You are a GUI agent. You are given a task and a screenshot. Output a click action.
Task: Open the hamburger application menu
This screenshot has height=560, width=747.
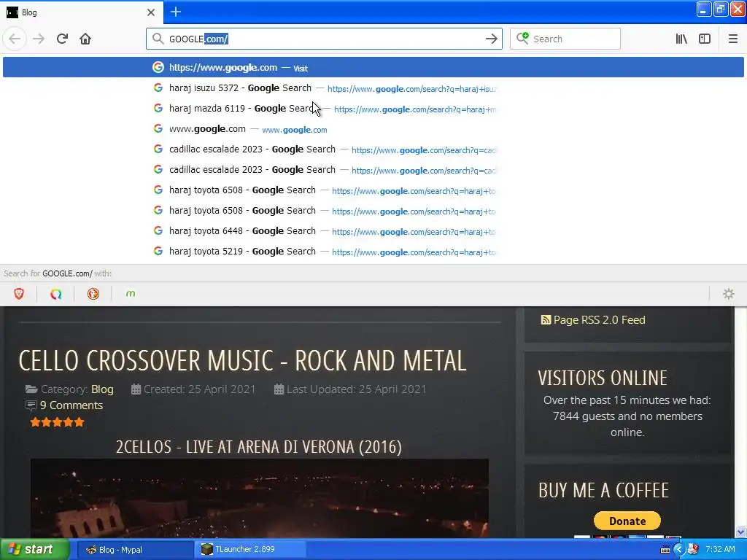coord(732,39)
